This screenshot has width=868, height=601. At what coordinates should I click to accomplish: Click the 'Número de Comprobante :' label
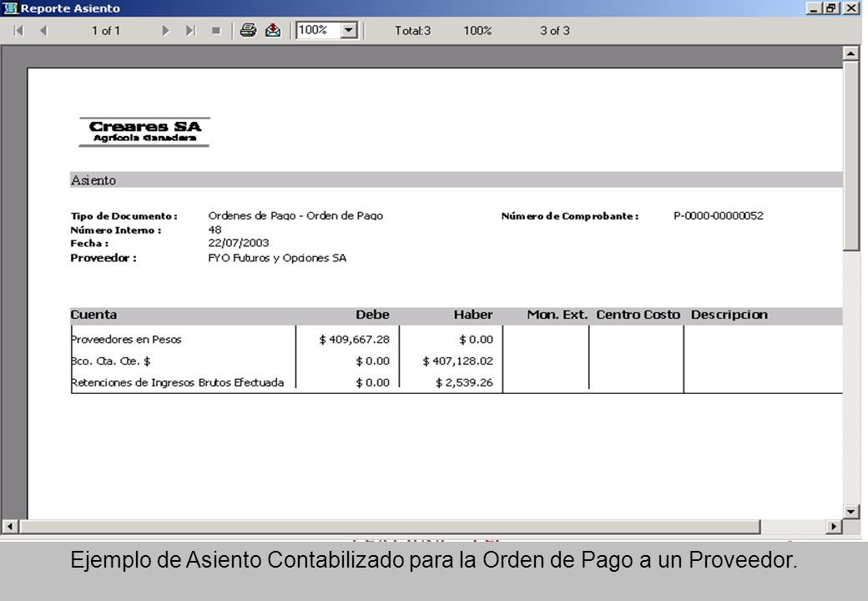coord(570,216)
